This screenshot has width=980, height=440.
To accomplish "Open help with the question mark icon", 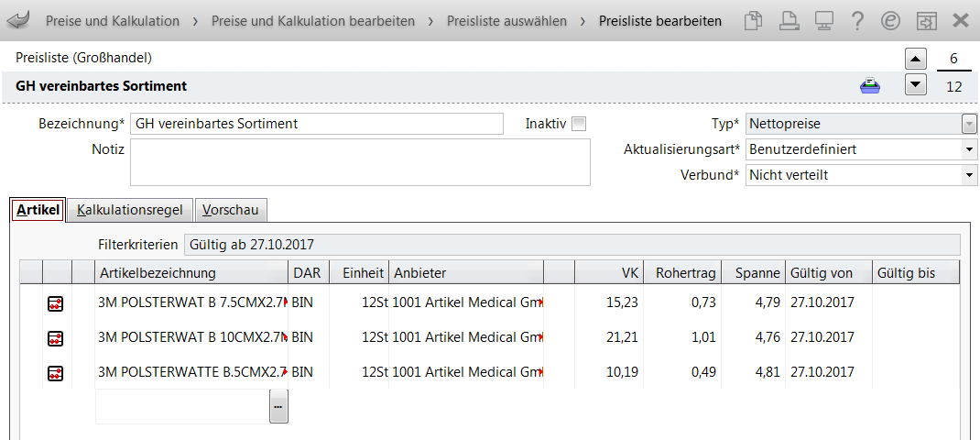I will [857, 21].
